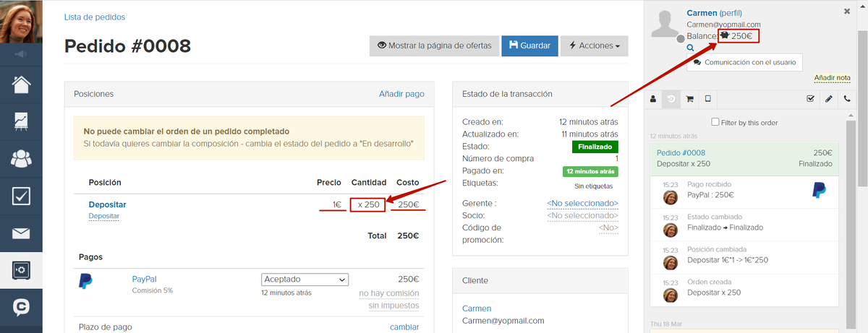Select Socio No seleccionado link
868x333 pixels.
[x=583, y=215]
